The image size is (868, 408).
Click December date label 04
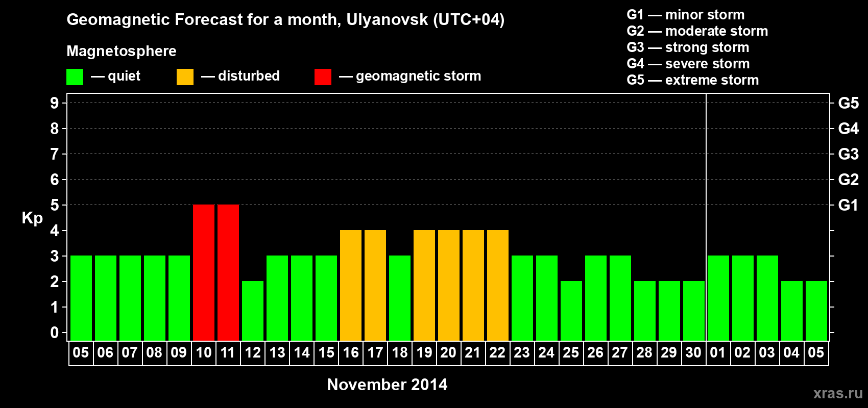(x=791, y=353)
